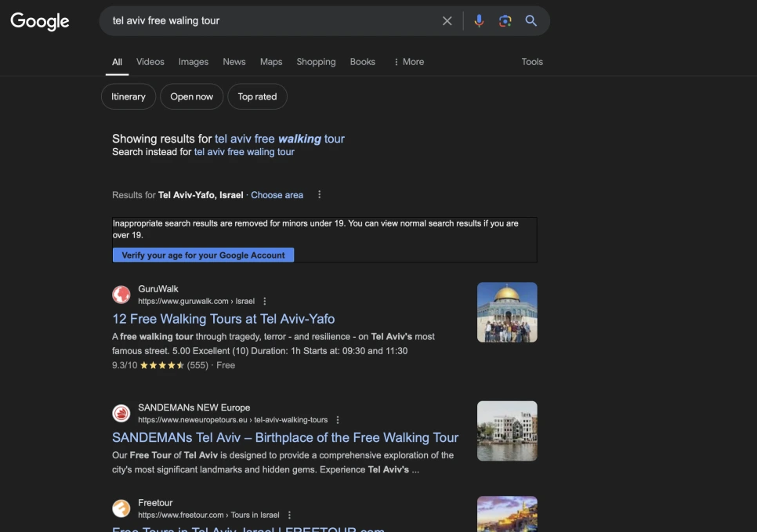Image resolution: width=757 pixels, height=532 pixels.
Task: Click the guruwalk.com Israel URL breadcrumb
Action: 196,301
